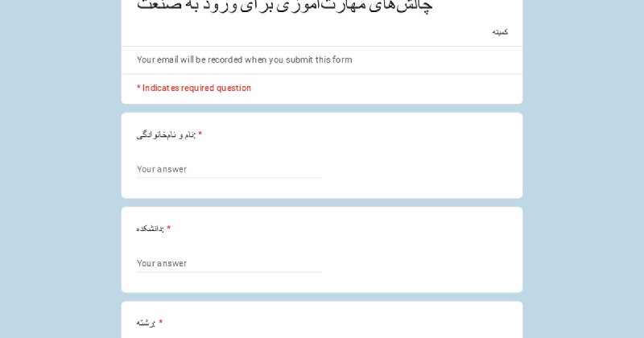Image resolution: width=644 pixels, height=338 pixels.
Task: Click the رشته question label
Action: pos(146,324)
